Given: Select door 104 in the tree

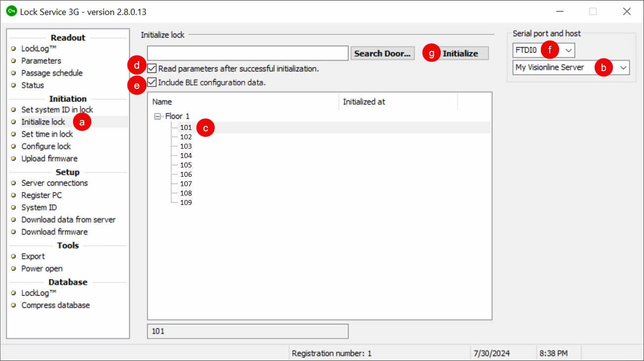Looking at the screenshot, I should [x=186, y=156].
